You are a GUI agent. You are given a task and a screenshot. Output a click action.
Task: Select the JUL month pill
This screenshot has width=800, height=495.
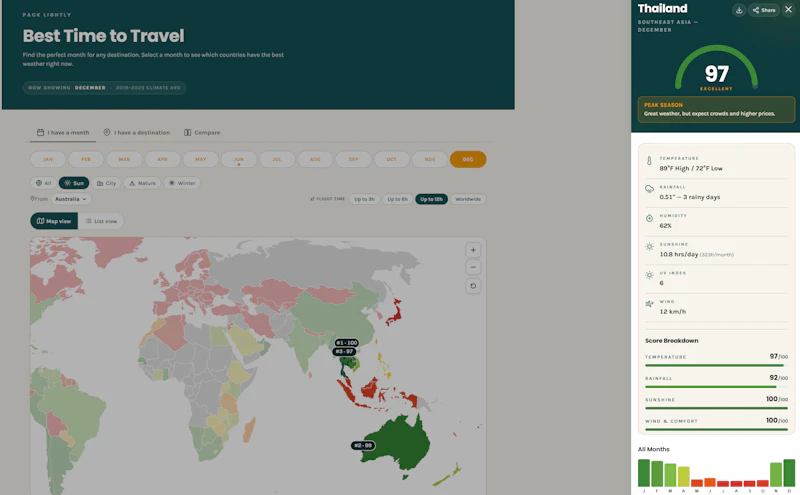coord(277,159)
